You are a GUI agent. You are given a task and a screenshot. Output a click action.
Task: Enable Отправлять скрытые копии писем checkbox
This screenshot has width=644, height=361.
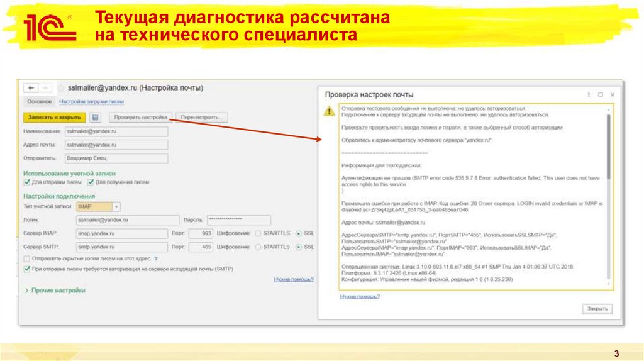(27, 258)
